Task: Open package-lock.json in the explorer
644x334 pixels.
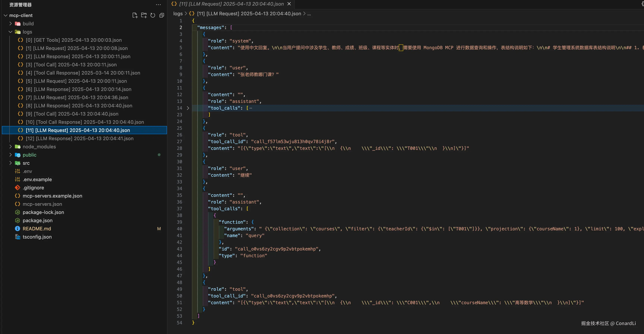Action: point(43,212)
